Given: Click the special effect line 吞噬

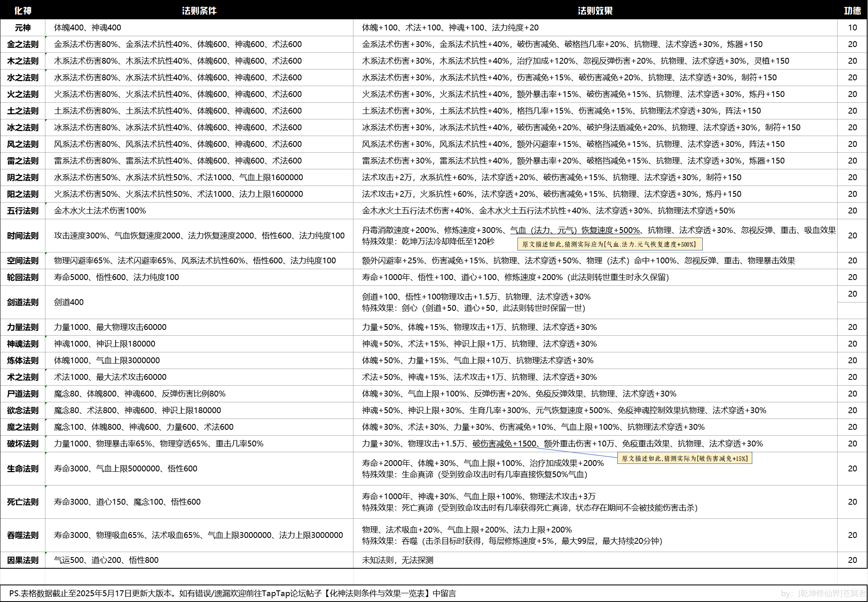Looking at the screenshot, I should (512, 541).
